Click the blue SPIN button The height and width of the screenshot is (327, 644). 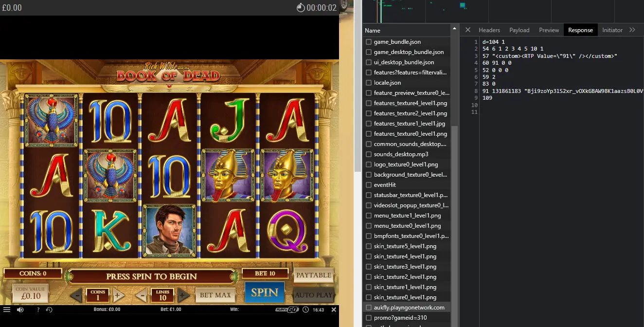[x=265, y=292]
